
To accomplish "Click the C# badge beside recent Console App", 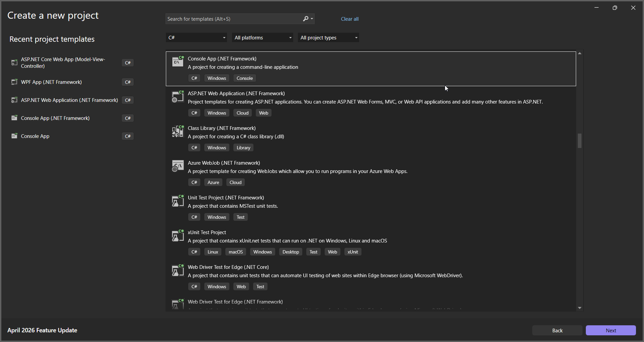I will [128, 136].
